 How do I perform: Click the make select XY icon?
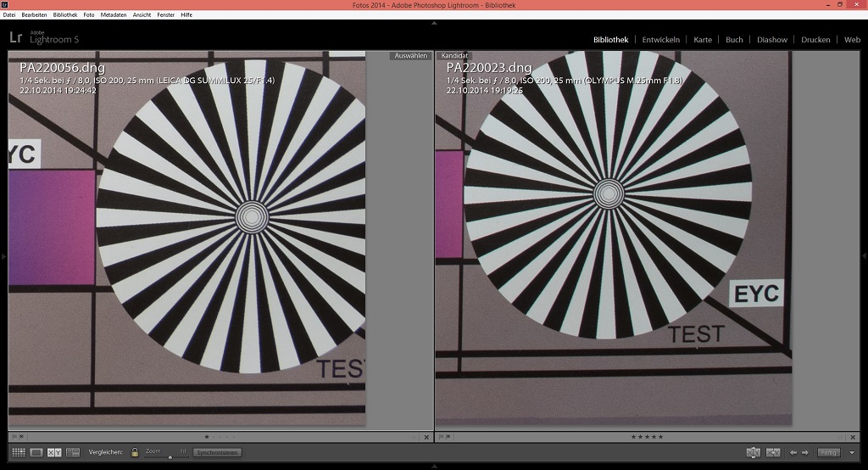click(772, 453)
